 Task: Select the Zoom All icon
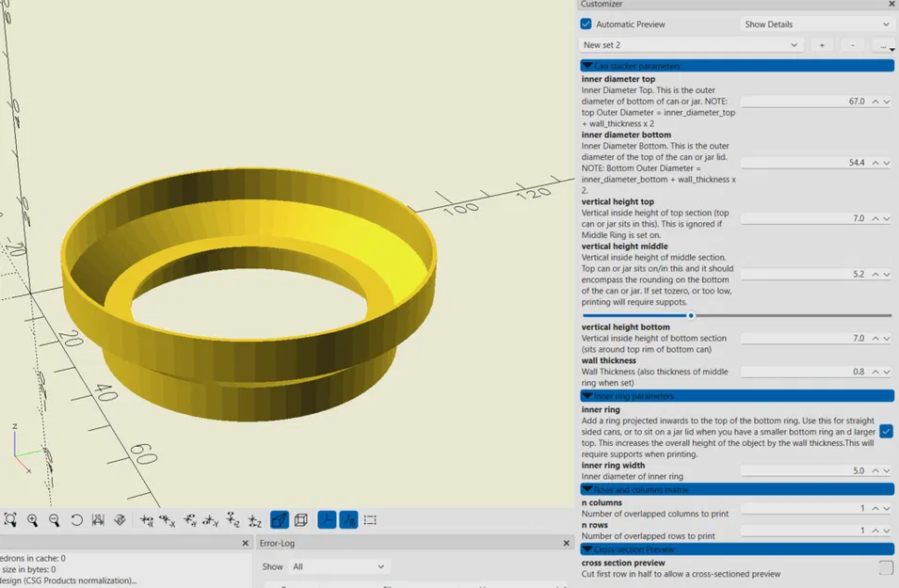(x=10, y=519)
